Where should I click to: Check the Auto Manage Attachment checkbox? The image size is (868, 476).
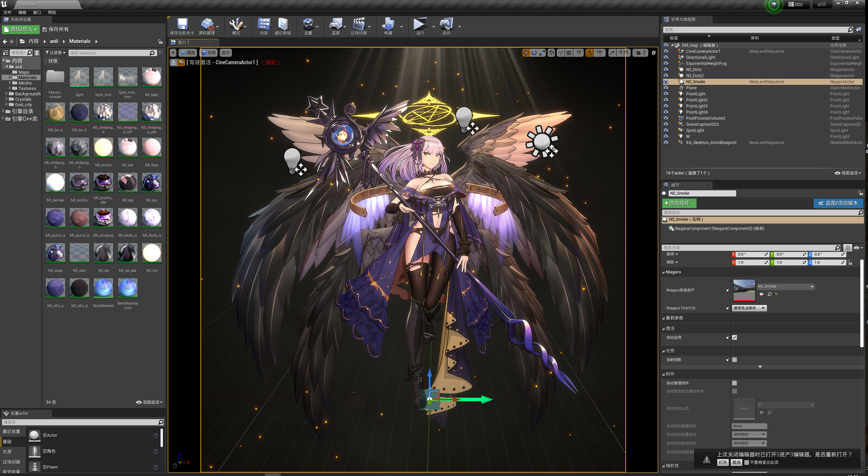[735, 383]
